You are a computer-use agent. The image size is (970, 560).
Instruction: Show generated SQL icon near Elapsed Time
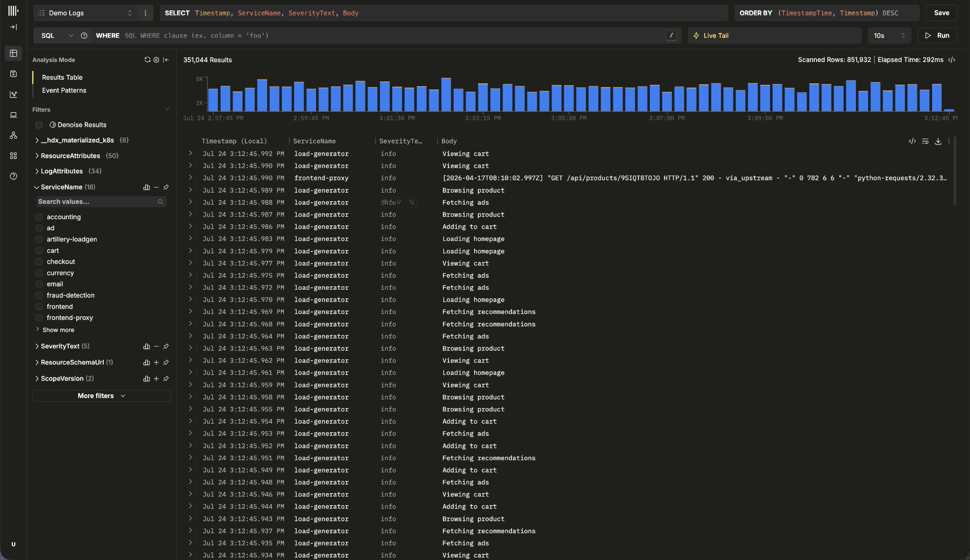click(952, 60)
